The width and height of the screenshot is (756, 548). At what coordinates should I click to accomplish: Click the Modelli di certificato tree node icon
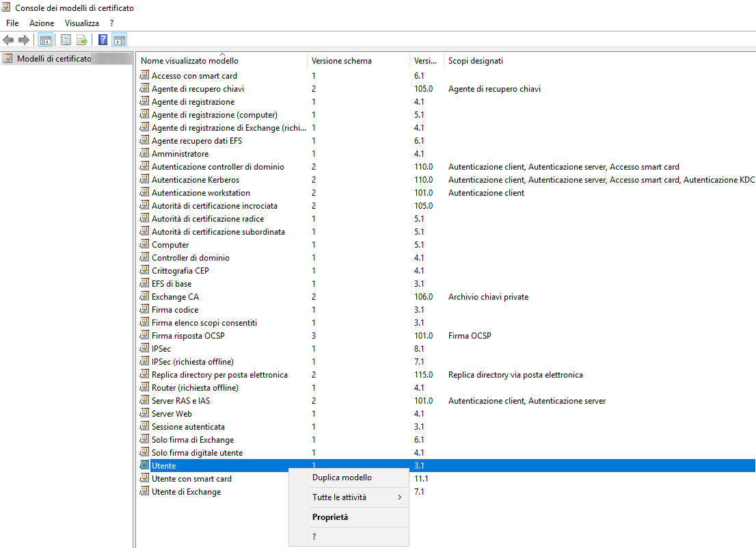pyautogui.click(x=8, y=58)
